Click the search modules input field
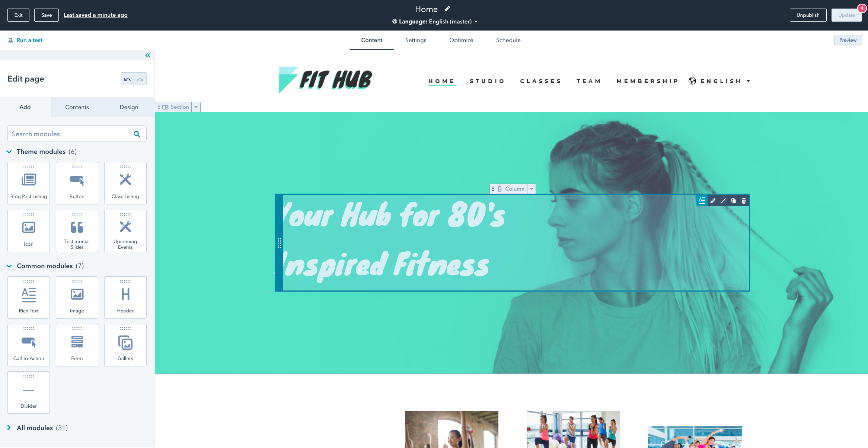The width and height of the screenshot is (868, 448). (x=69, y=134)
